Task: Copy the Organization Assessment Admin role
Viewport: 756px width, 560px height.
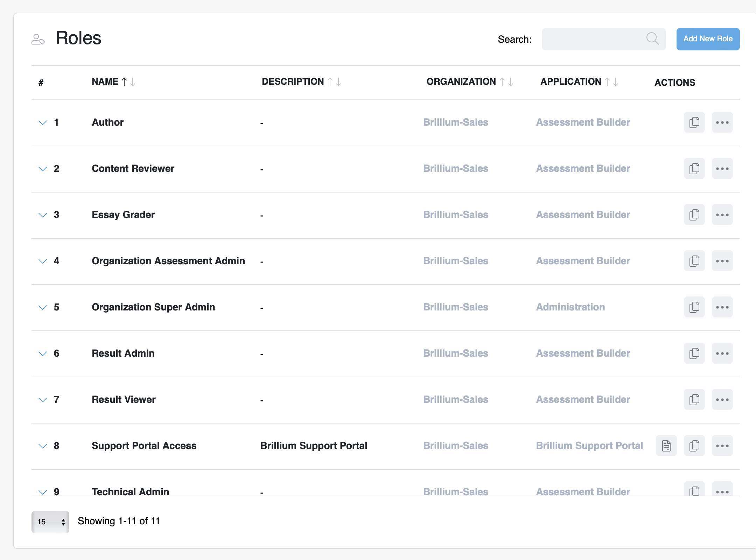Action: click(694, 261)
